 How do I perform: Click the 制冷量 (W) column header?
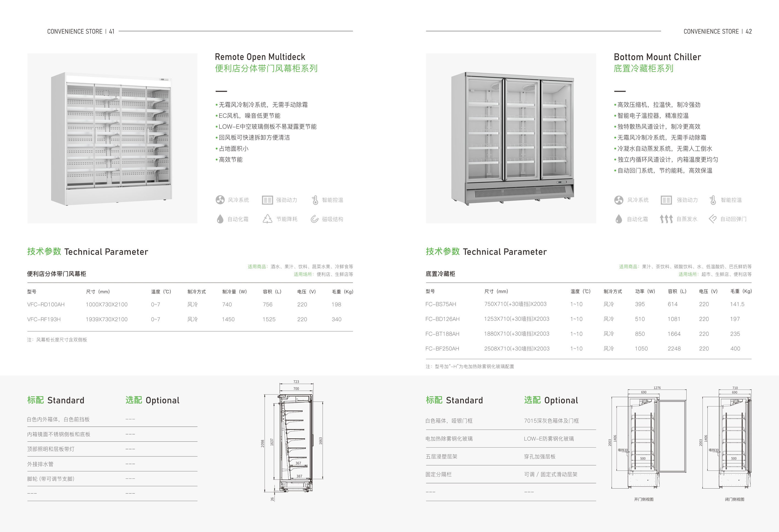pos(234,292)
